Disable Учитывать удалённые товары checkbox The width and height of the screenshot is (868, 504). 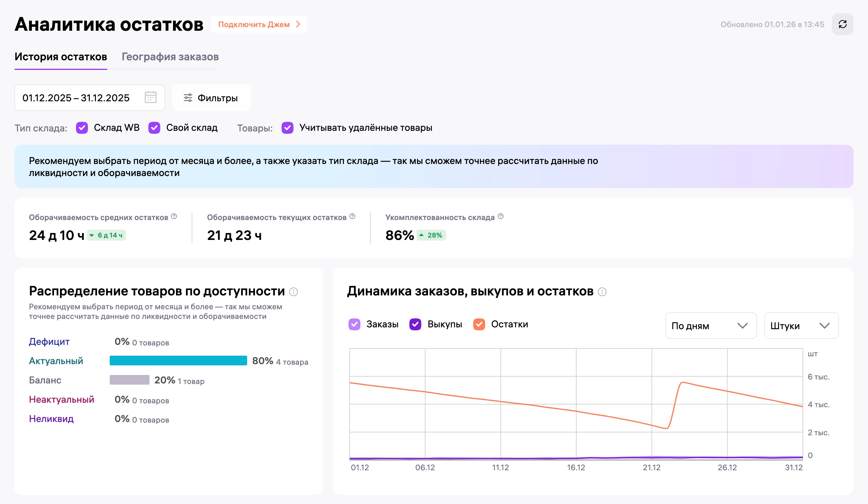click(x=288, y=128)
